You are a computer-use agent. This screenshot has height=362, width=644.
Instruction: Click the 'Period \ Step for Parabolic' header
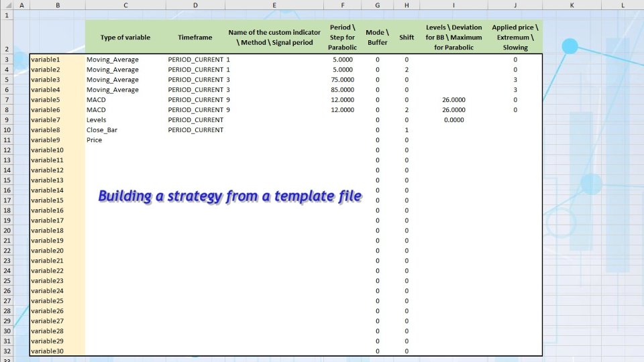click(x=343, y=38)
